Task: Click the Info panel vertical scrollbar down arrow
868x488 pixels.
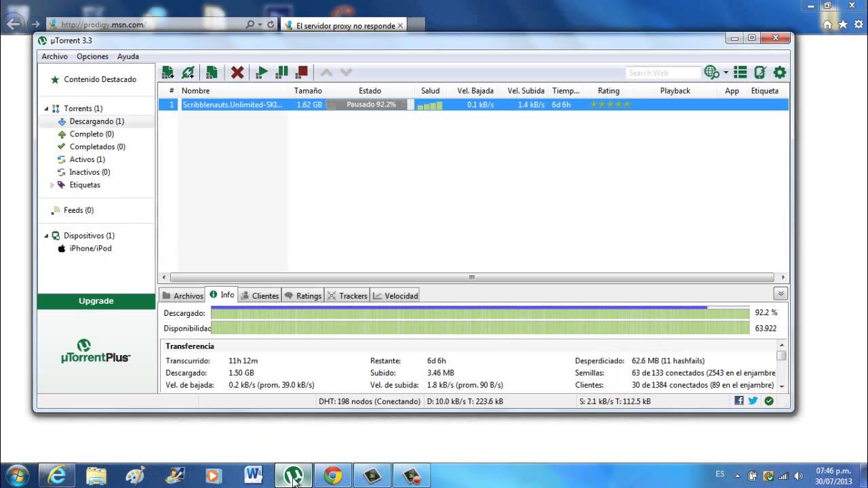Action: point(781,386)
